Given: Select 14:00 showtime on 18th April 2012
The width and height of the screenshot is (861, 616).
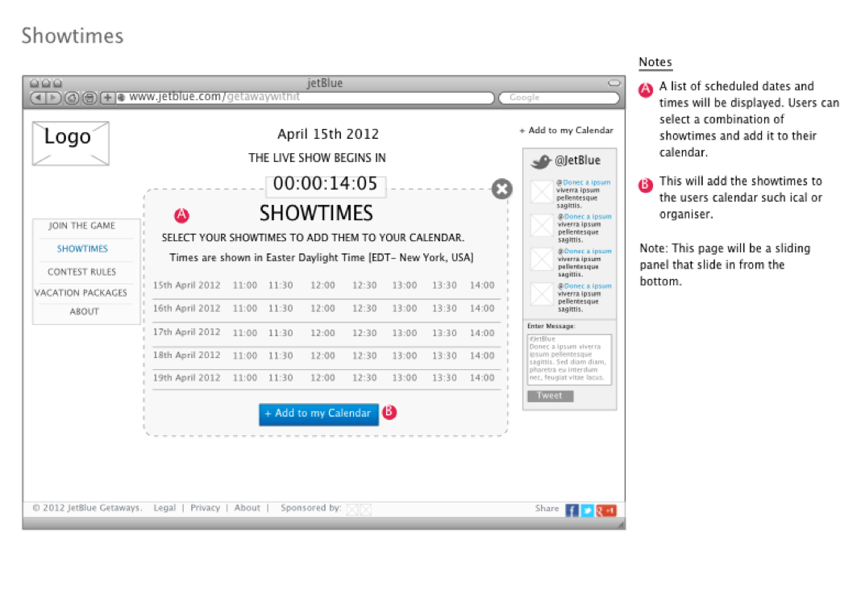Looking at the screenshot, I should (482, 356).
